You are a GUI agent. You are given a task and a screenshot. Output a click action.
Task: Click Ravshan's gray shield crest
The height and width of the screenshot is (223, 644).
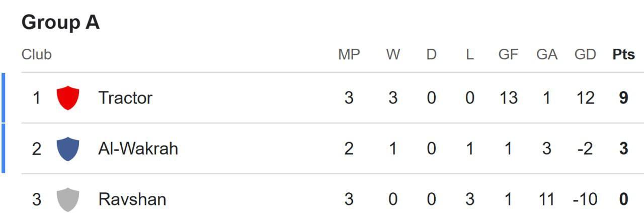pyautogui.click(x=68, y=199)
